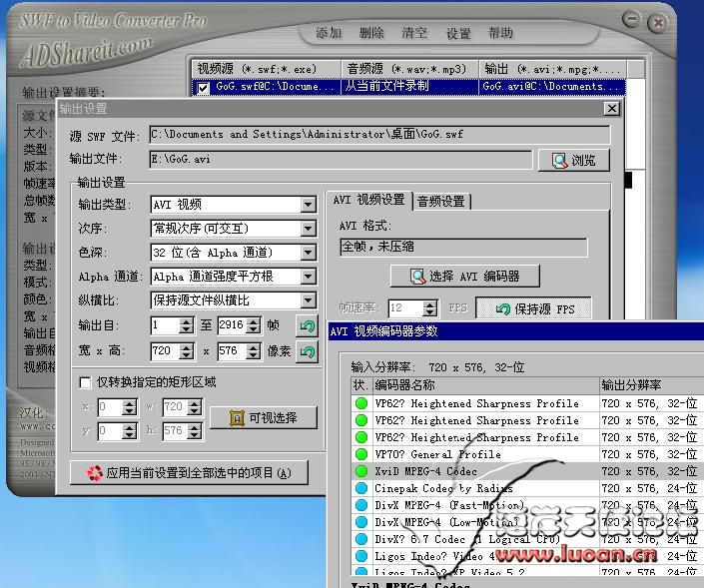
Task: Click the 帧速率 12 FPS stepper
Action: [430, 308]
